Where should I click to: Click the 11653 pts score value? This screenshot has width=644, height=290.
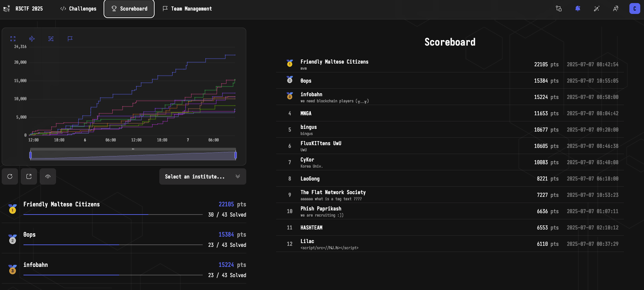click(546, 114)
